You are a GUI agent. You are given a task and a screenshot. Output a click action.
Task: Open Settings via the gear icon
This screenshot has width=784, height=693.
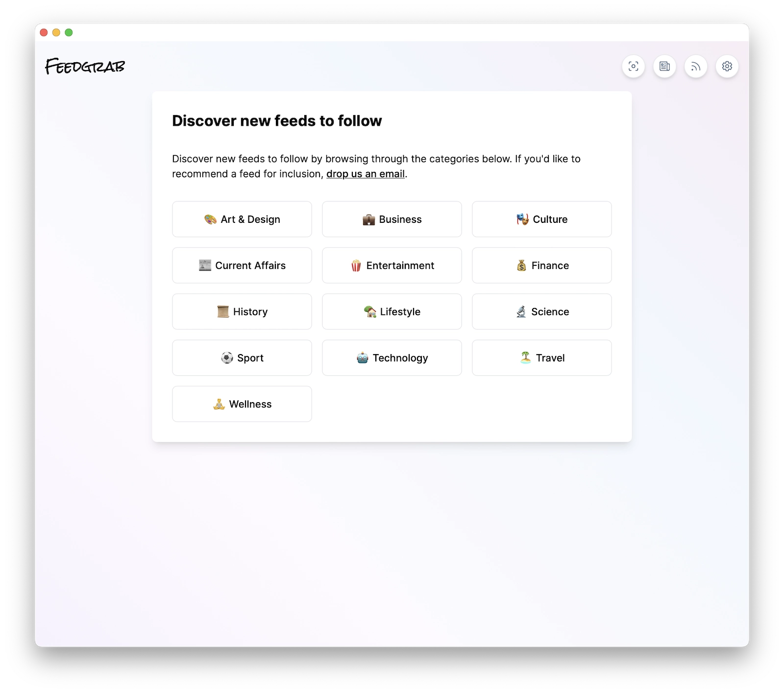click(x=727, y=67)
